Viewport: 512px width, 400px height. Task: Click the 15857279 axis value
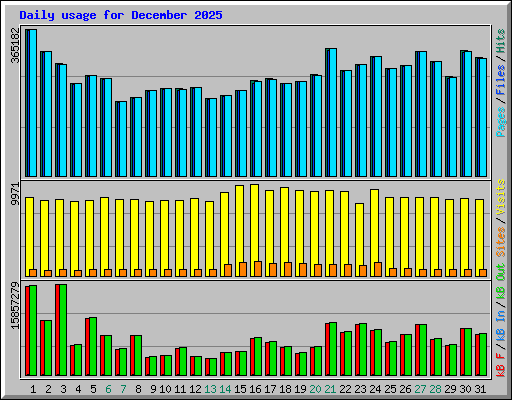[16, 306]
